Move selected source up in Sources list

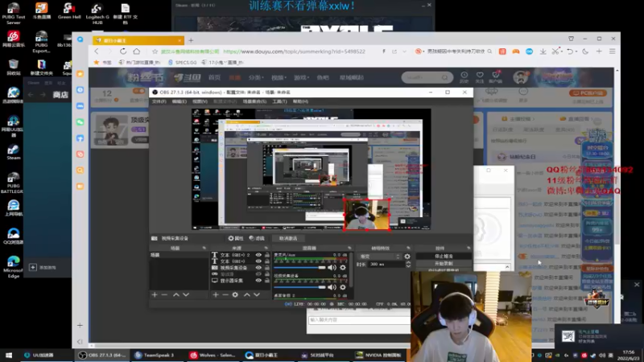point(247,294)
